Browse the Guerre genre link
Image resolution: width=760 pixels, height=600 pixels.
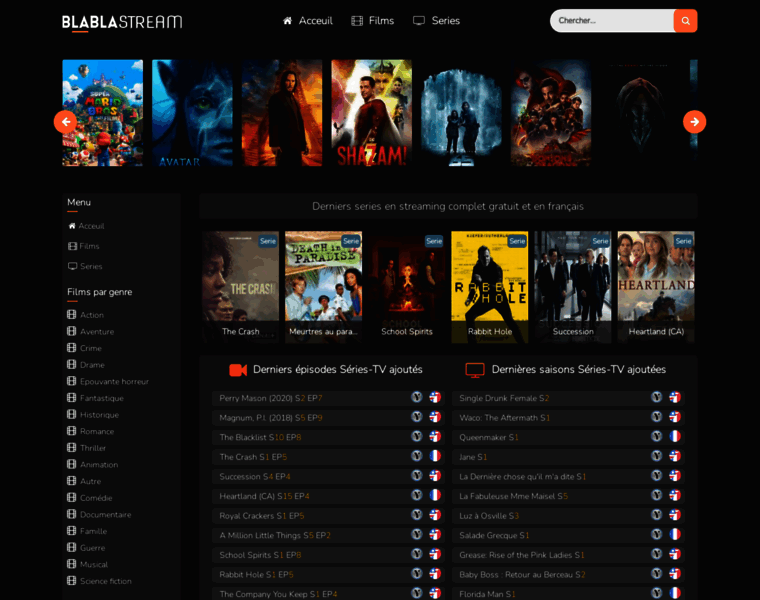[93, 548]
